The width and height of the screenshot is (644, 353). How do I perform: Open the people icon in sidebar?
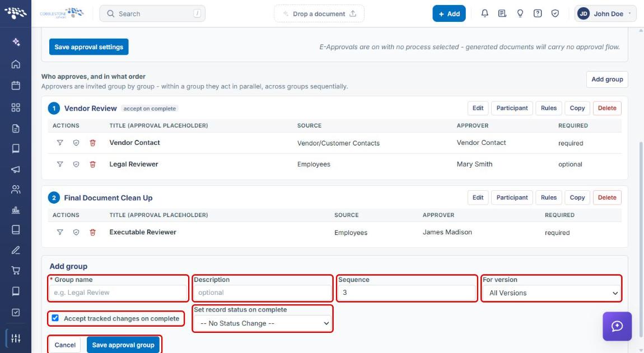point(16,189)
